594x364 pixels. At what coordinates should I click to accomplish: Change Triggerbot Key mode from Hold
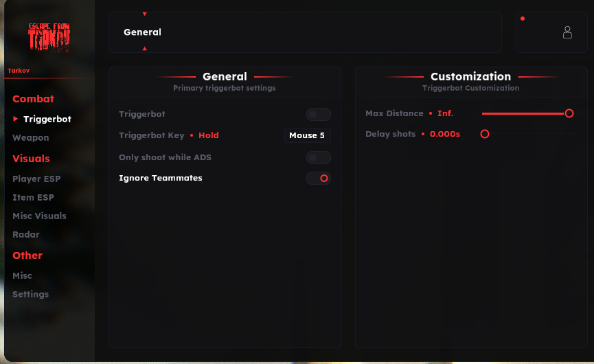click(208, 135)
